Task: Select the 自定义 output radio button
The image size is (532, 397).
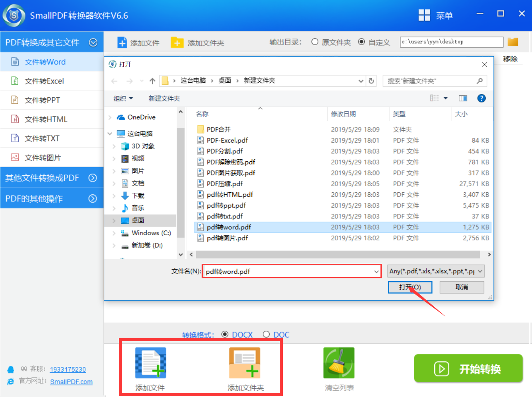Action: pyautogui.click(x=361, y=42)
